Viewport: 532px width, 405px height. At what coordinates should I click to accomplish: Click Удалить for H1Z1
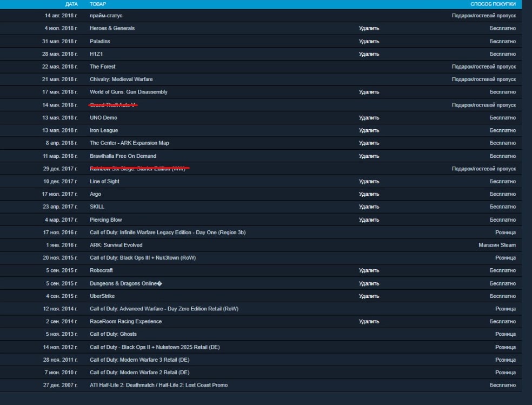click(369, 54)
